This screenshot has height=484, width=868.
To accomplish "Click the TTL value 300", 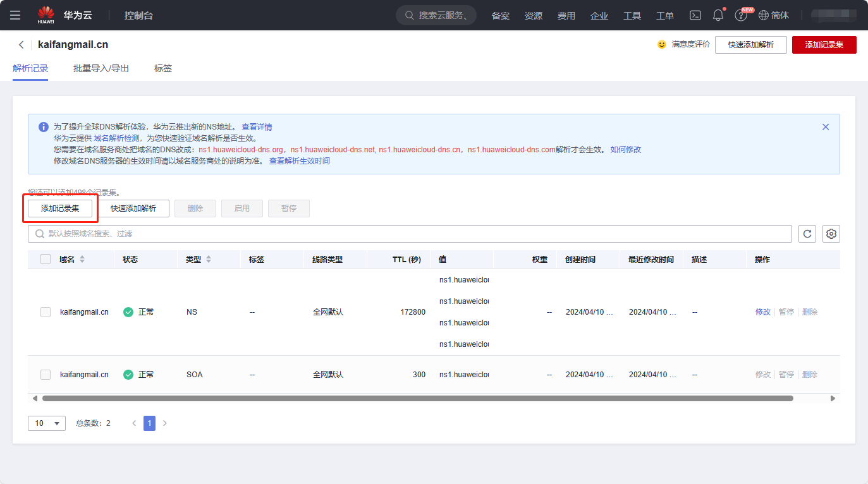I will [419, 375].
